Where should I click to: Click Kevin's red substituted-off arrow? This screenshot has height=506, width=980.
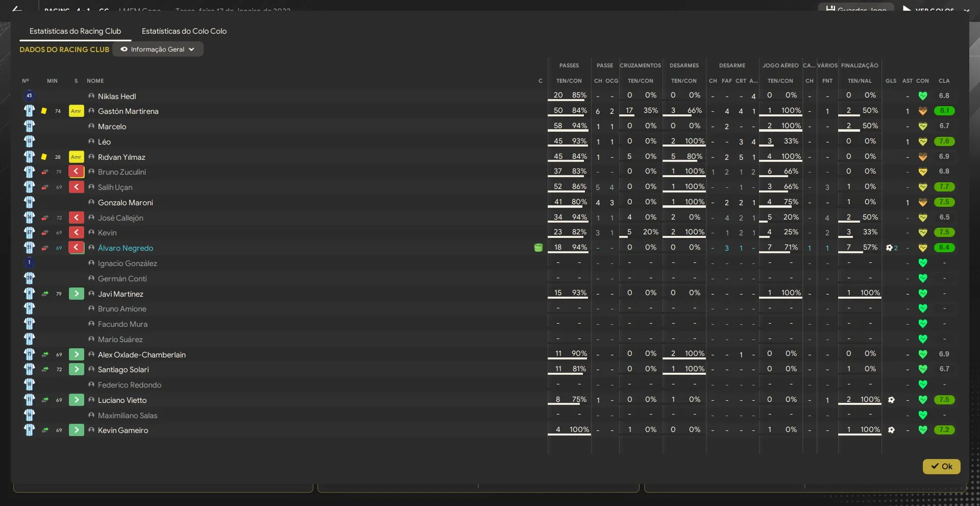[x=76, y=232]
